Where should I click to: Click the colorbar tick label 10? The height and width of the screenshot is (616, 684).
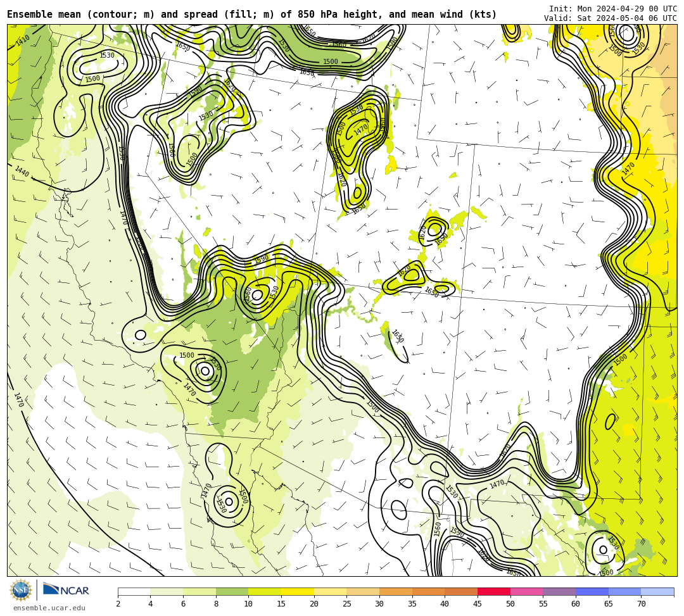[249, 604]
